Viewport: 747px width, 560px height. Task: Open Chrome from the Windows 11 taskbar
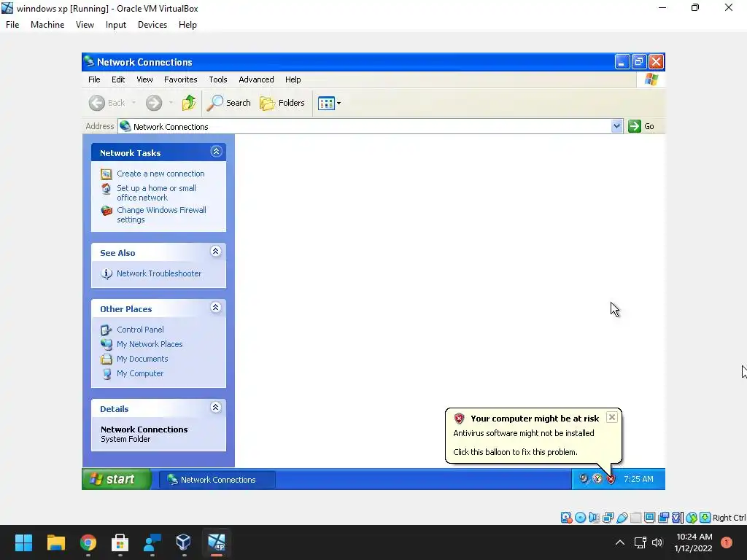pyautogui.click(x=88, y=542)
